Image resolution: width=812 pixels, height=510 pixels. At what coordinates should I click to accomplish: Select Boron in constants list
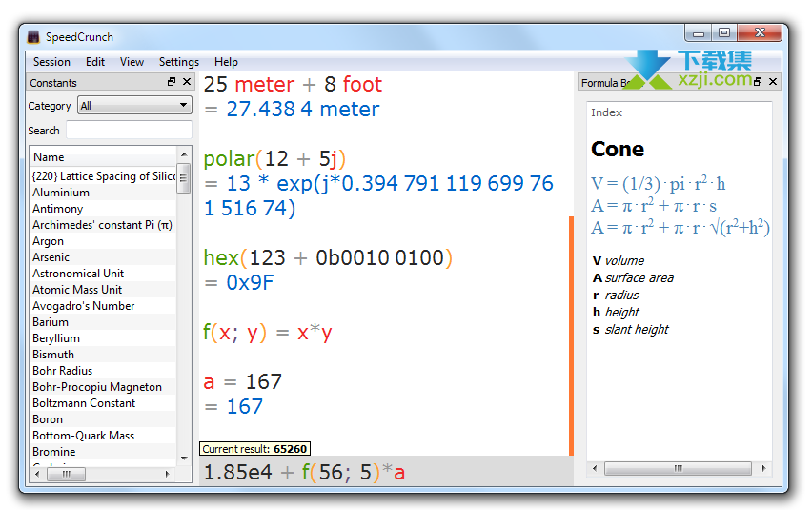tap(103, 418)
